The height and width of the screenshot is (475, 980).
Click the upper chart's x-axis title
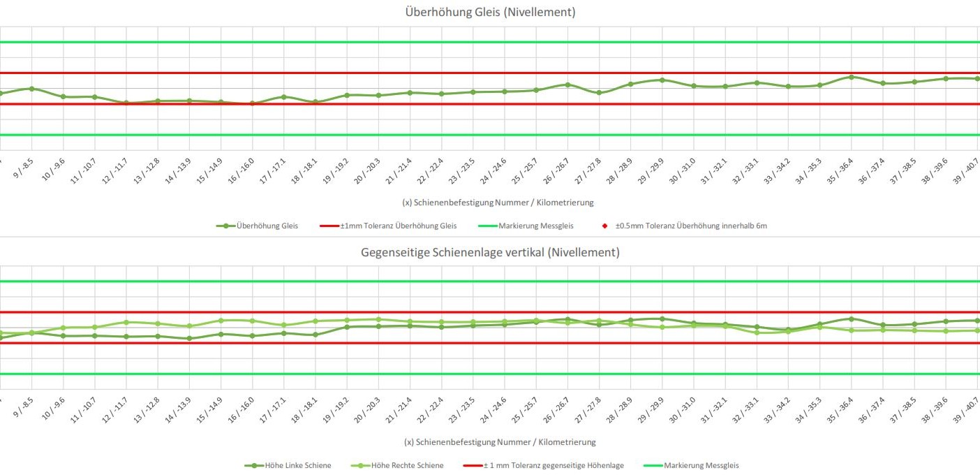[x=498, y=203]
